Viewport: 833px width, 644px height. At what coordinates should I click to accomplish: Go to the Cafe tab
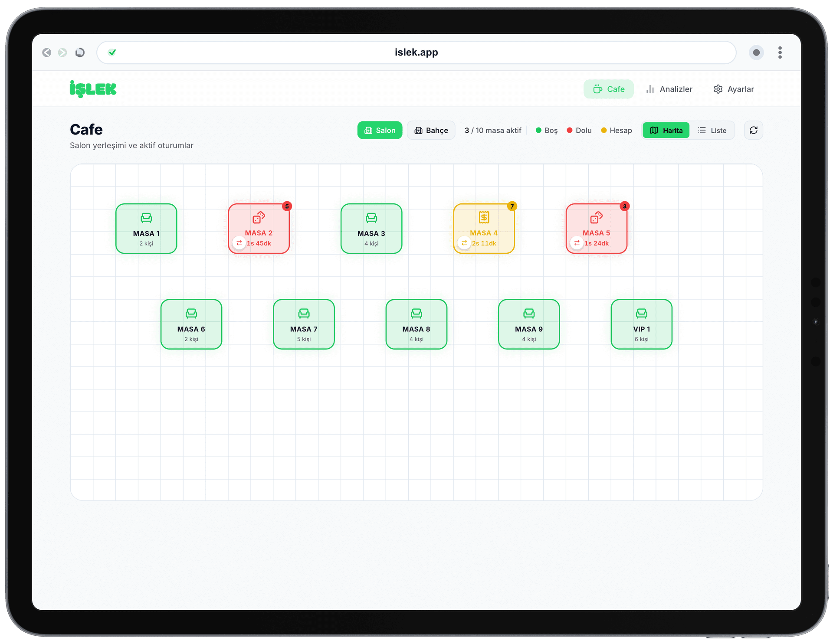[x=608, y=89]
